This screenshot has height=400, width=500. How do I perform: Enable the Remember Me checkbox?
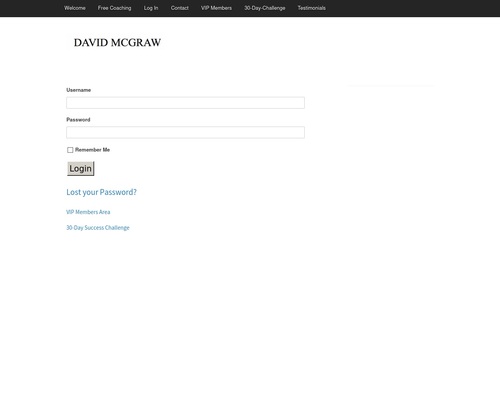click(70, 150)
